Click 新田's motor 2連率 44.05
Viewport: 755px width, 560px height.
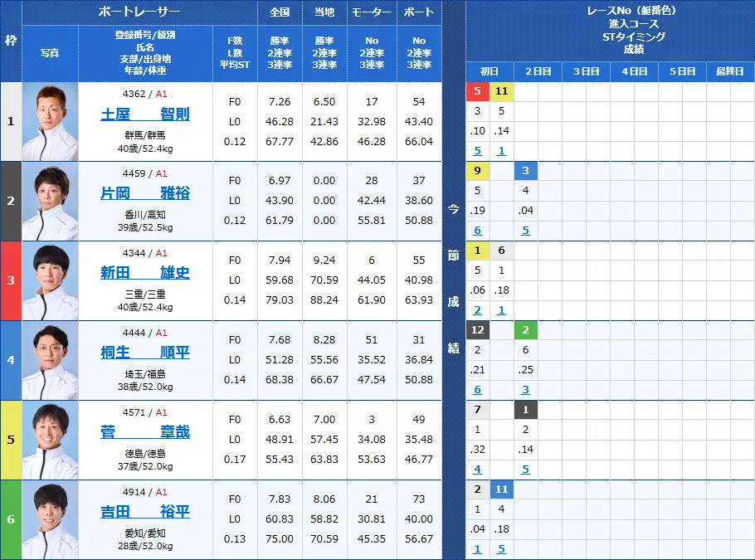coord(372,280)
